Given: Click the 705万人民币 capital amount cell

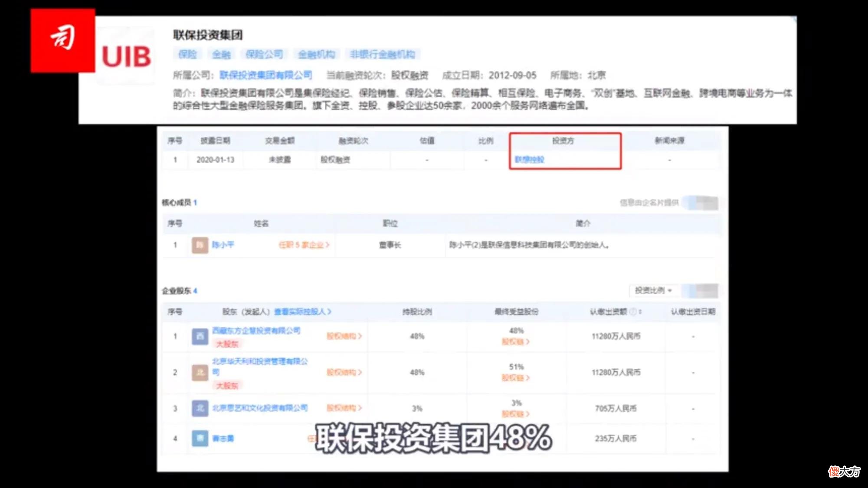Looking at the screenshot, I should pos(616,408).
